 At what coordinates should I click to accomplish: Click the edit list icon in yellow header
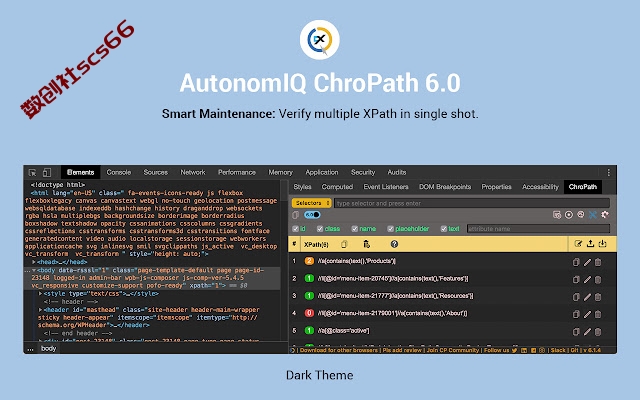tap(578, 244)
